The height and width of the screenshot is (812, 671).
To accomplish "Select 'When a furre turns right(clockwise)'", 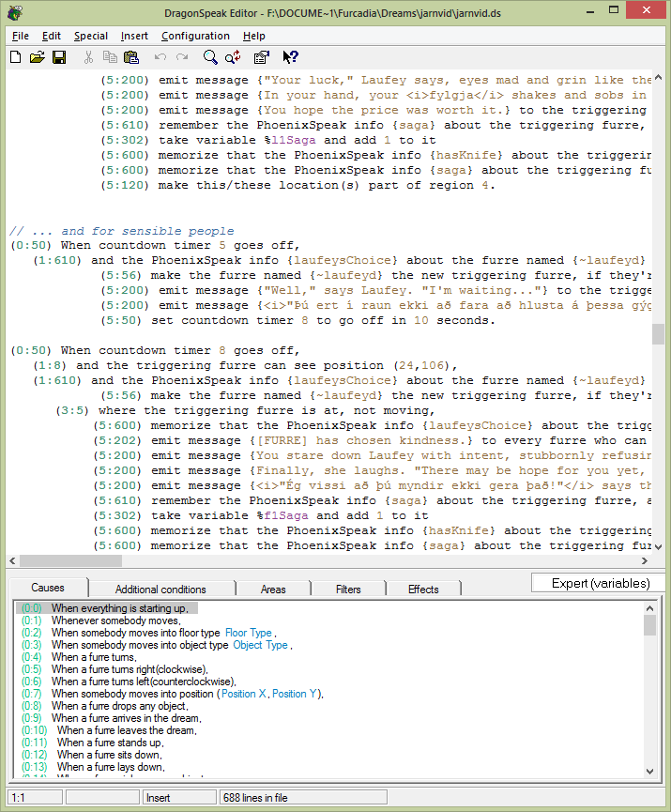I will 114,669.
